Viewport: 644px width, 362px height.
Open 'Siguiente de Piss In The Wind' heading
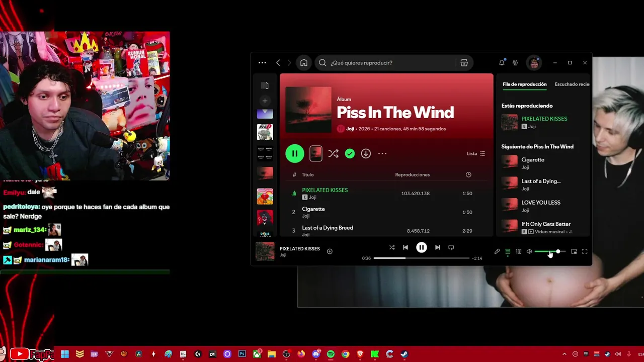tap(537, 147)
